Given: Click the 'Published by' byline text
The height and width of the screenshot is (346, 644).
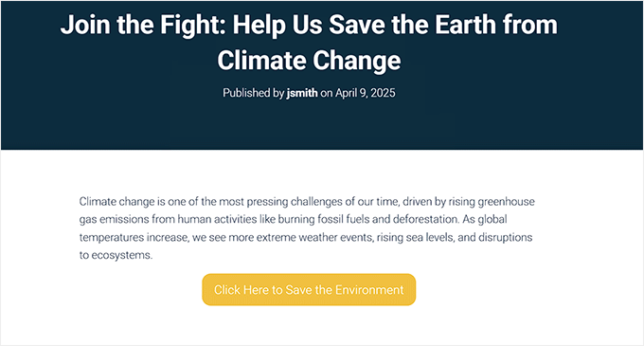Looking at the screenshot, I should coord(254,93).
